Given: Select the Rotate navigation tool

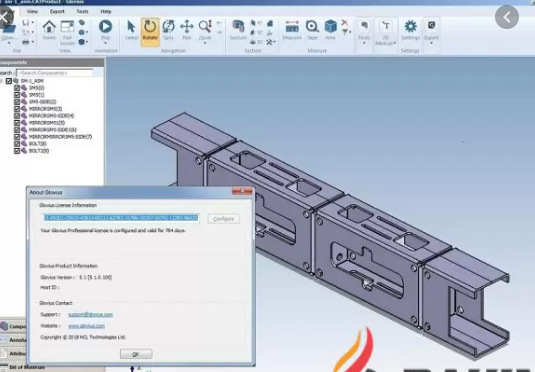Looking at the screenshot, I should tap(150, 31).
